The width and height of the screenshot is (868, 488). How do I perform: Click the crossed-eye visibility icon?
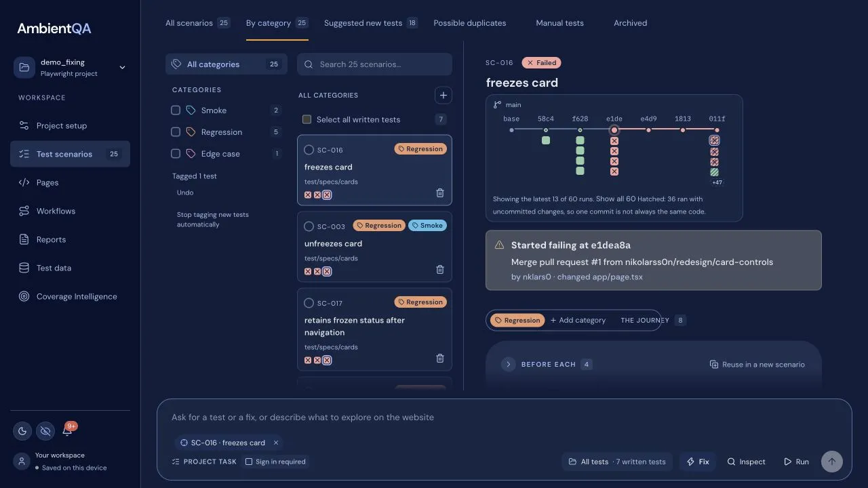pos(45,430)
